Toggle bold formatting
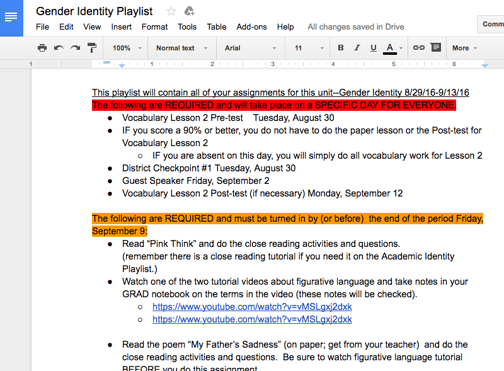504x371 pixels. (x=340, y=48)
